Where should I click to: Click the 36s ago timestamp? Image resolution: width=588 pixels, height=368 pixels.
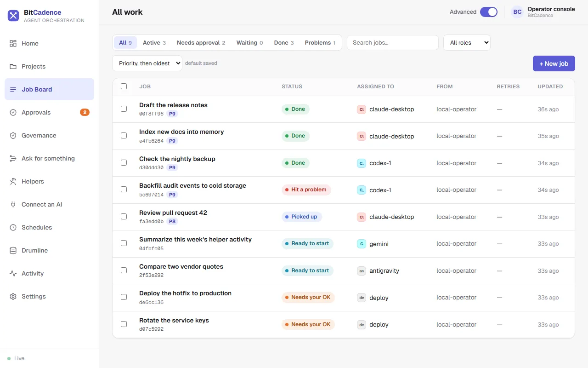pos(548,109)
